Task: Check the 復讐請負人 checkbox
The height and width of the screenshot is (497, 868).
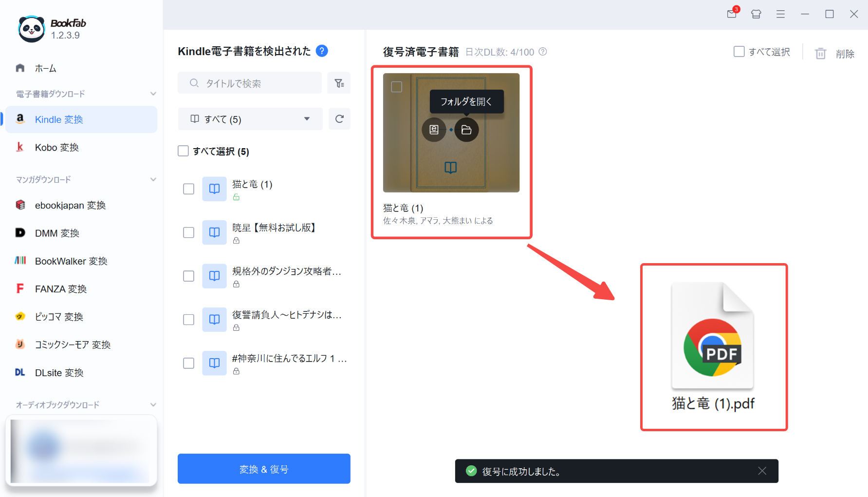Action: 188,320
